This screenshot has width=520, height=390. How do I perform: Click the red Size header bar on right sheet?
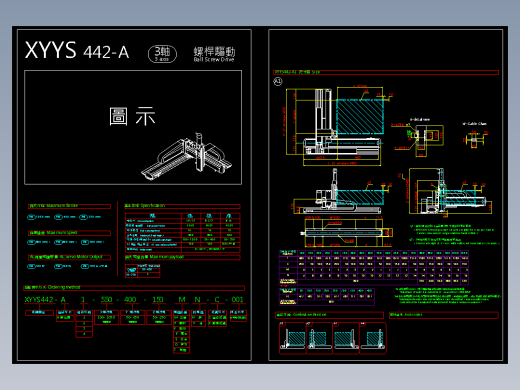coord(386,72)
